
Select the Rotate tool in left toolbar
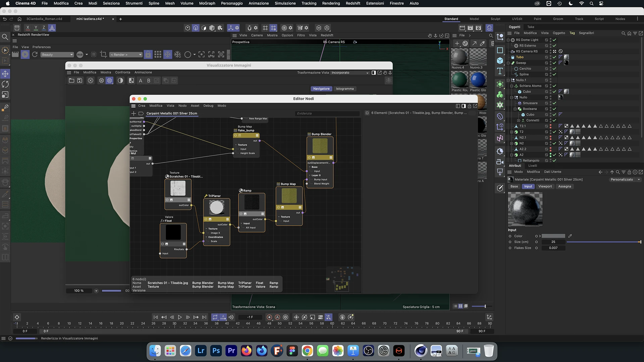tap(5, 84)
